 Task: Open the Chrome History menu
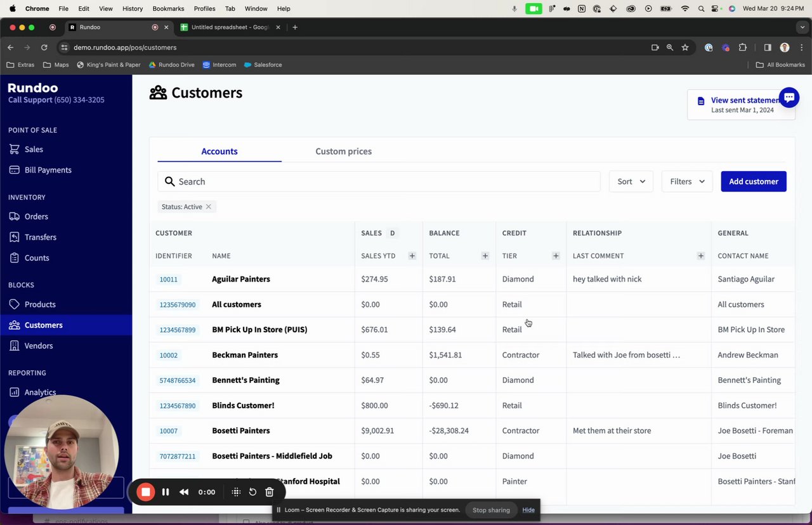click(133, 9)
